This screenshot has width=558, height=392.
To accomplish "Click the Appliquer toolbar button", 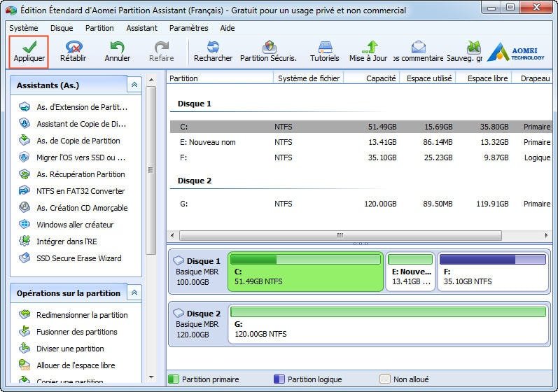I will click(29, 52).
